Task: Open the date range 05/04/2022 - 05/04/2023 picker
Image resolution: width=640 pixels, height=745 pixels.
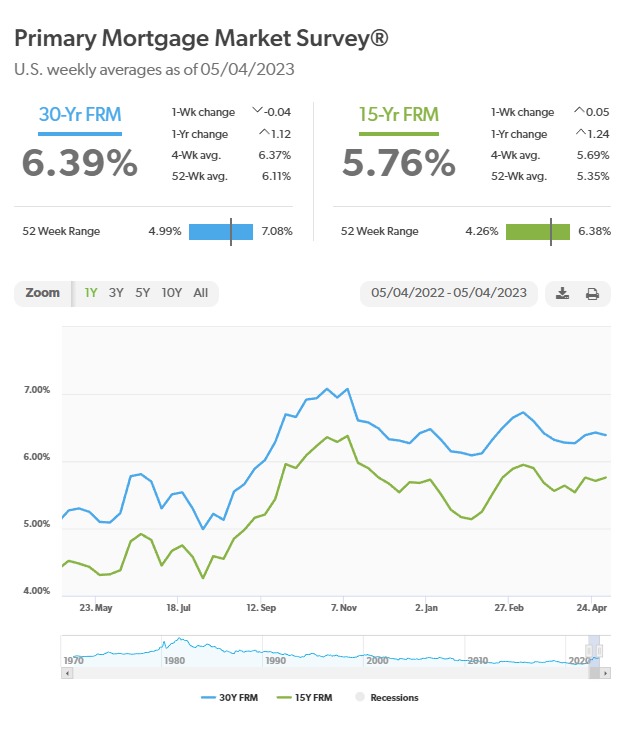Action: click(448, 293)
